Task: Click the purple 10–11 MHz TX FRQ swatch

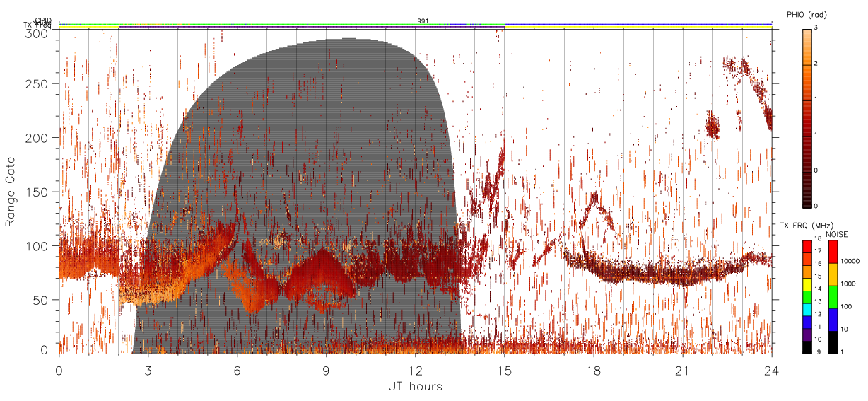Action: 807,335
